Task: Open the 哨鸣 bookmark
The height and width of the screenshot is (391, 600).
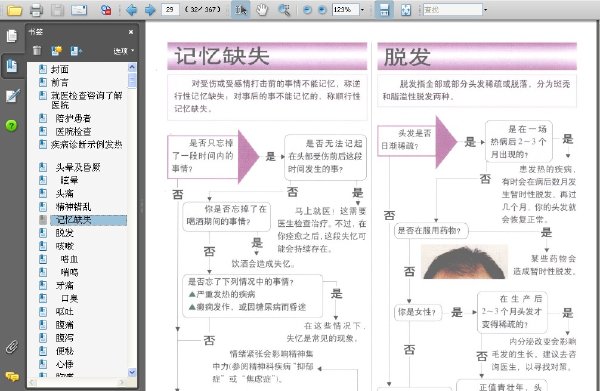Action: (69, 272)
